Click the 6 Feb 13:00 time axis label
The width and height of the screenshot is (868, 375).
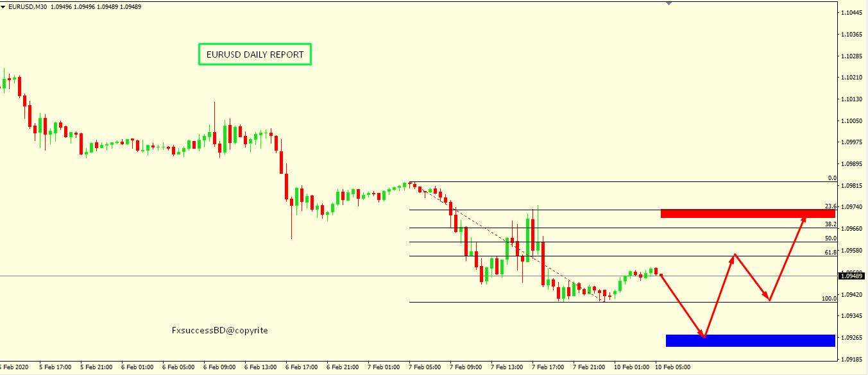point(261,367)
